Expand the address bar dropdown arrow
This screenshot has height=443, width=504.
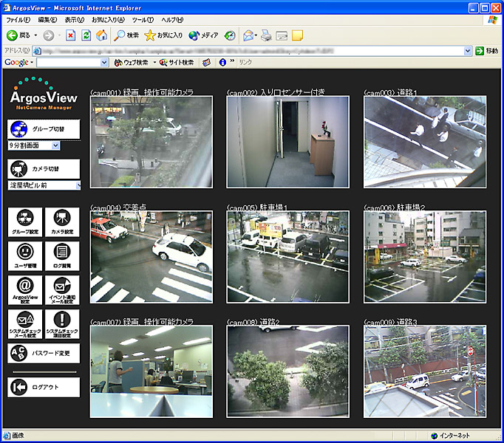coord(468,50)
